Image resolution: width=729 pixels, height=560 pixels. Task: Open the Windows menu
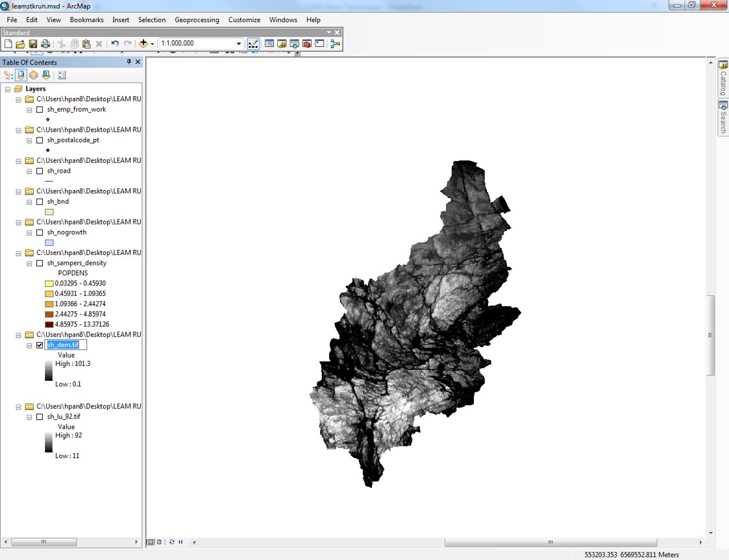point(283,19)
